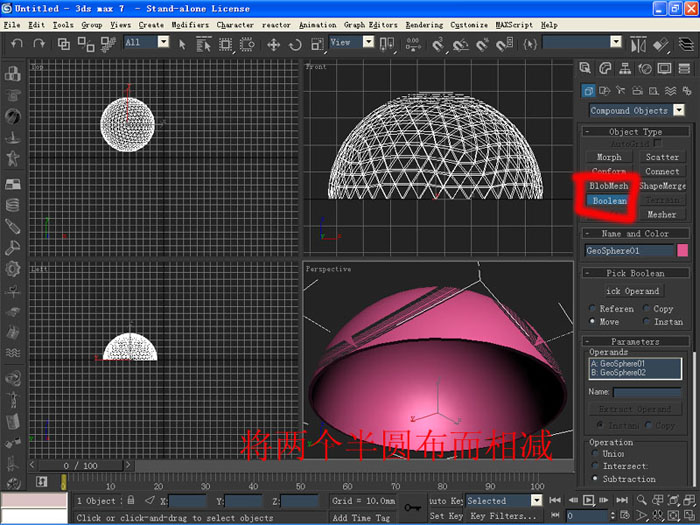Open the All selection filter dropdown
The width and height of the screenshot is (700, 525).
tap(163, 42)
